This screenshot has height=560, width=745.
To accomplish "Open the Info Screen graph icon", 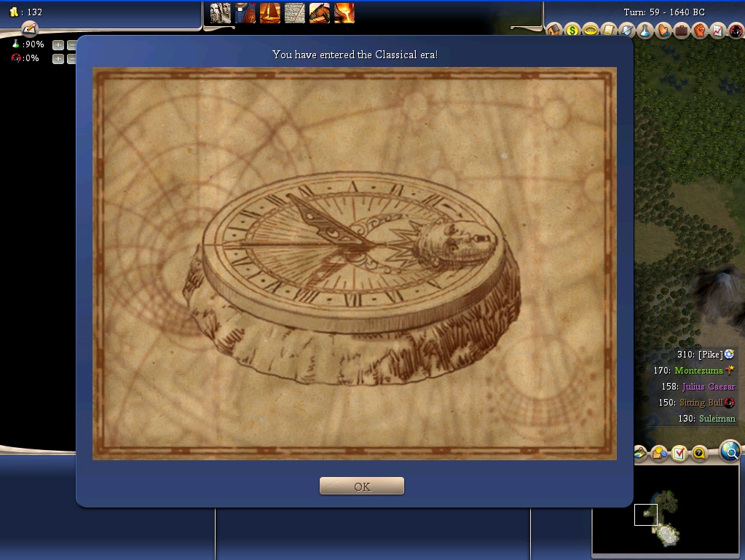I will [718, 31].
